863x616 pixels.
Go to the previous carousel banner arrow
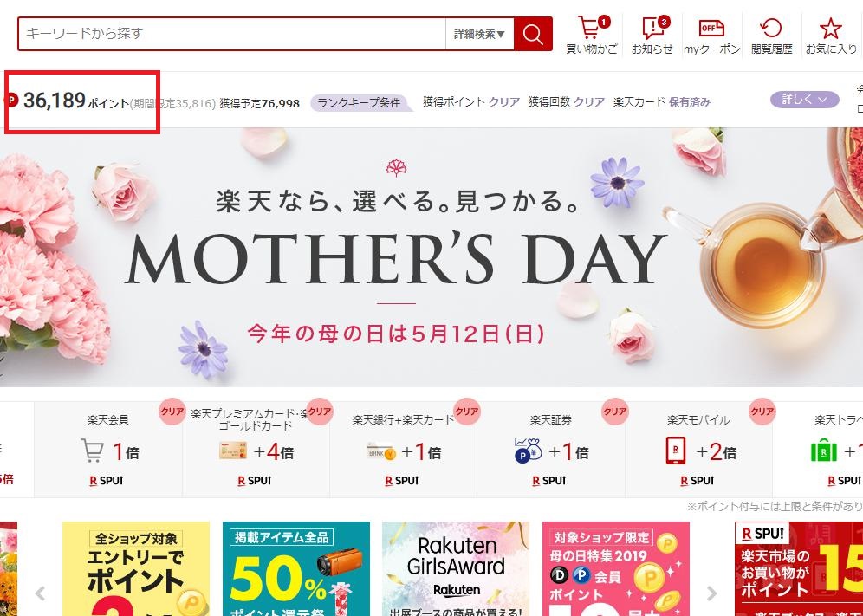[x=40, y=593]
